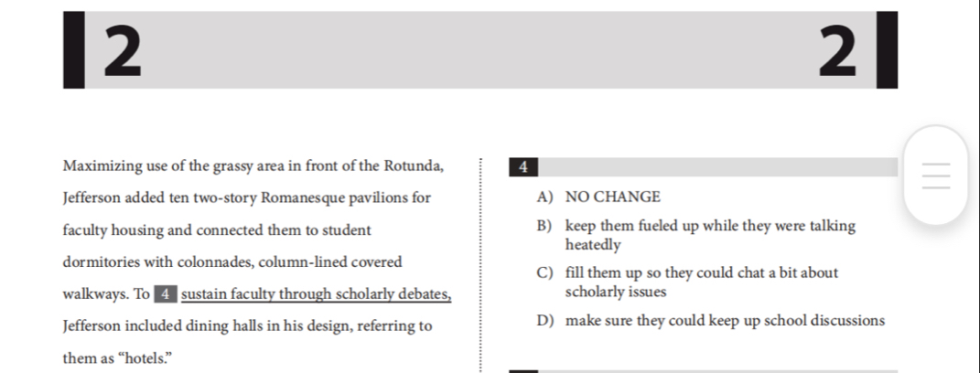980x373 pixels.
Task: Click the partially visible next question header
Action: point(703,371)
